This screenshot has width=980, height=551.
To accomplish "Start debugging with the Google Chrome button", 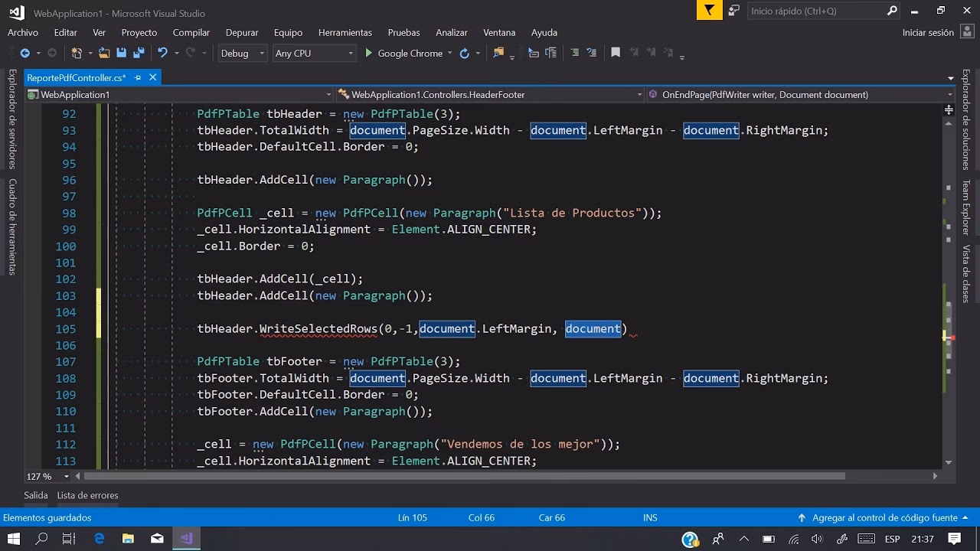I will pyautogui.click(x=403, y=53).
